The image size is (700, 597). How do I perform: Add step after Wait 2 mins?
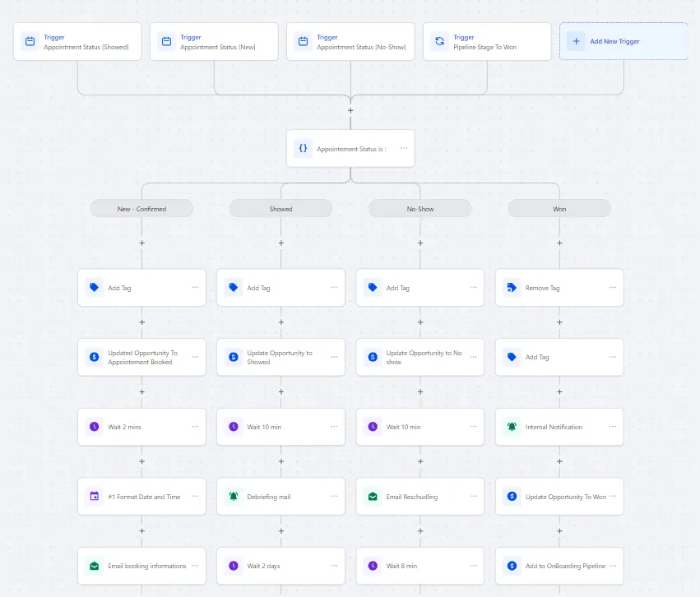coord(142,461)
